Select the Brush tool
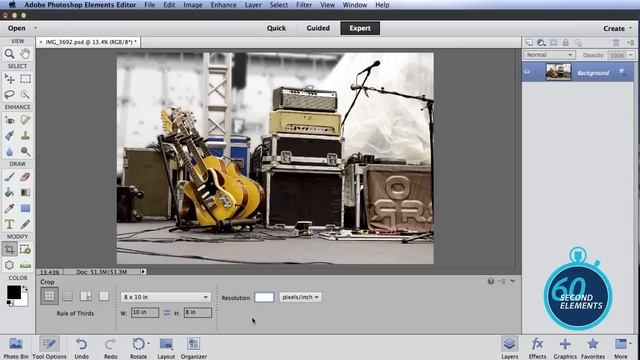 pos(9,176)
